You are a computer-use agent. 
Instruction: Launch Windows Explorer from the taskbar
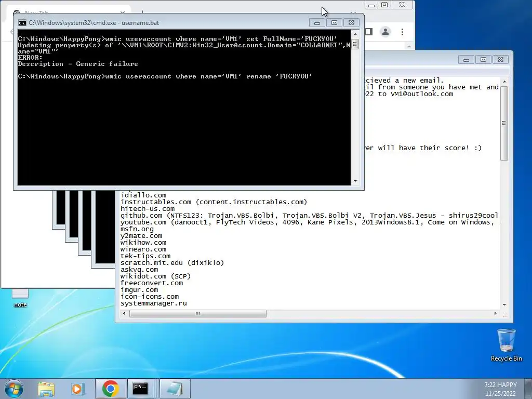click(46, 389)
